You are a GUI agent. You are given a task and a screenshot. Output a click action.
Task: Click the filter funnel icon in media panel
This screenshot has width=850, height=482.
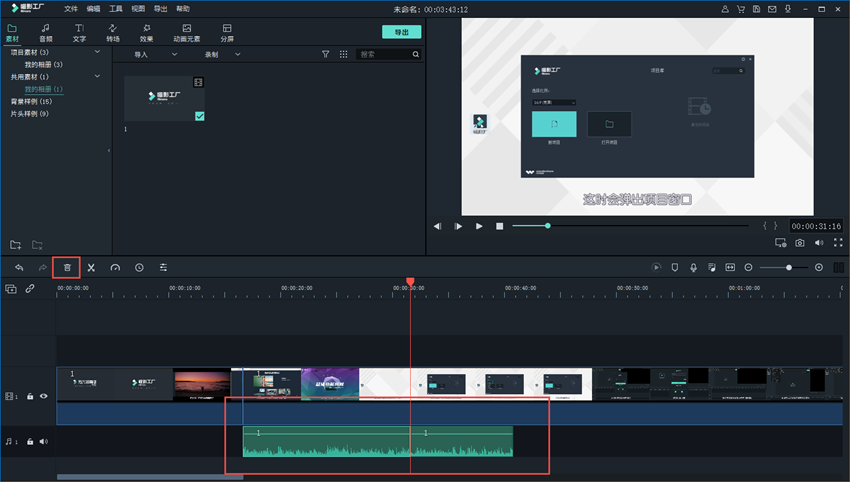[325, 54]
